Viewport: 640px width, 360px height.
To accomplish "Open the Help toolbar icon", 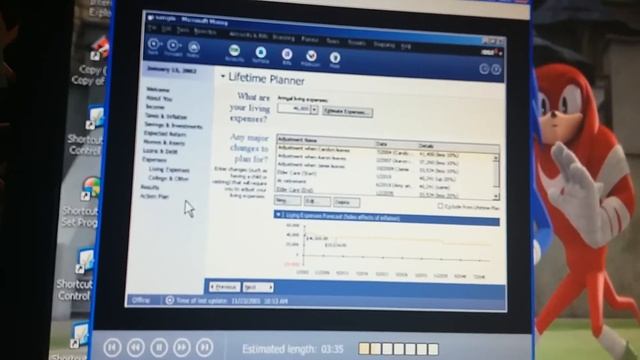I will [x=335, y=57].
